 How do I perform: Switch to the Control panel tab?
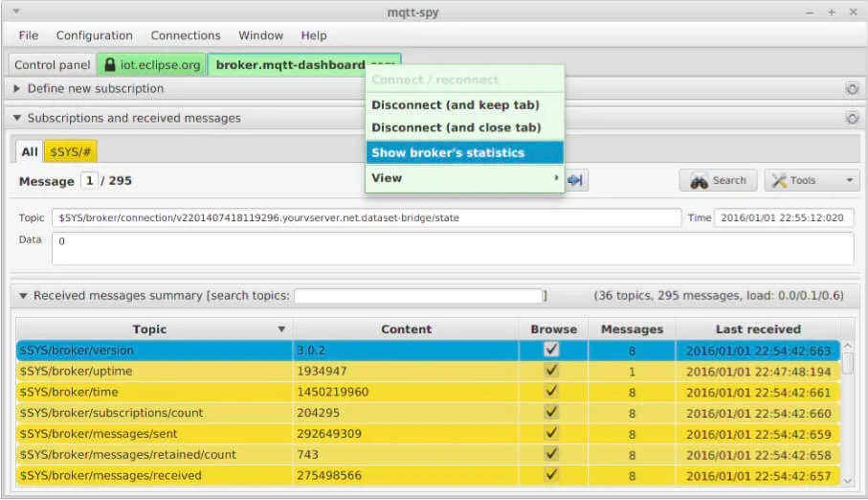[52, 65]
